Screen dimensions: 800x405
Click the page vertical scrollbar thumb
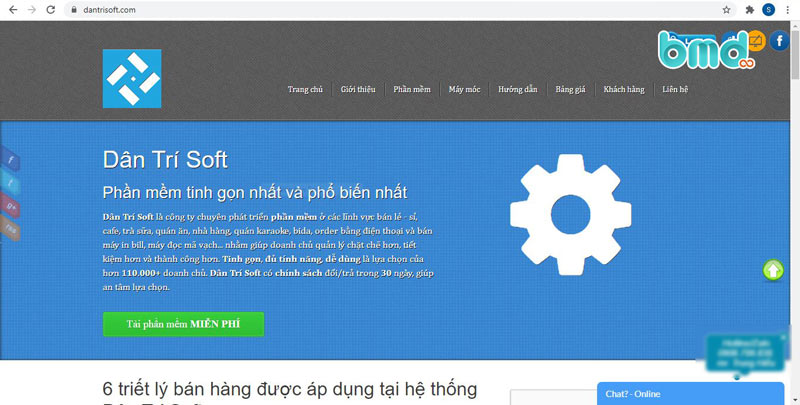point(795,55)
